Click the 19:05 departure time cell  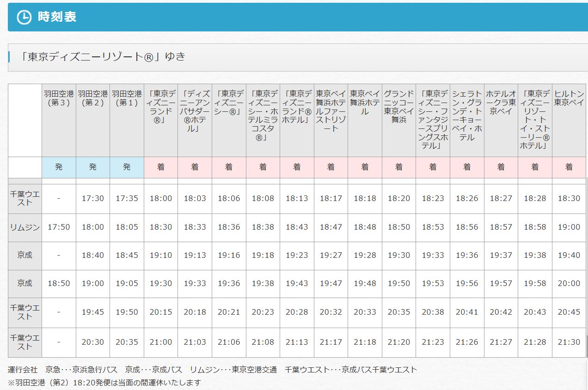point(127,284)
